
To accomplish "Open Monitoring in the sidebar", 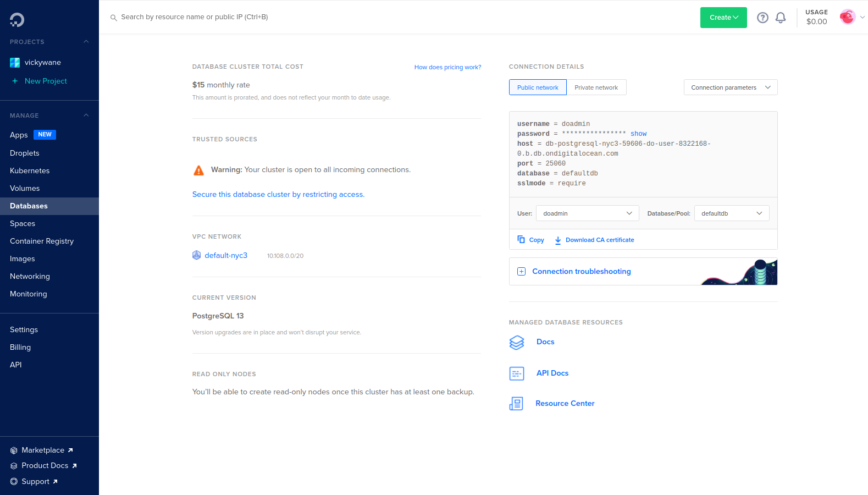I will (29, 294).
